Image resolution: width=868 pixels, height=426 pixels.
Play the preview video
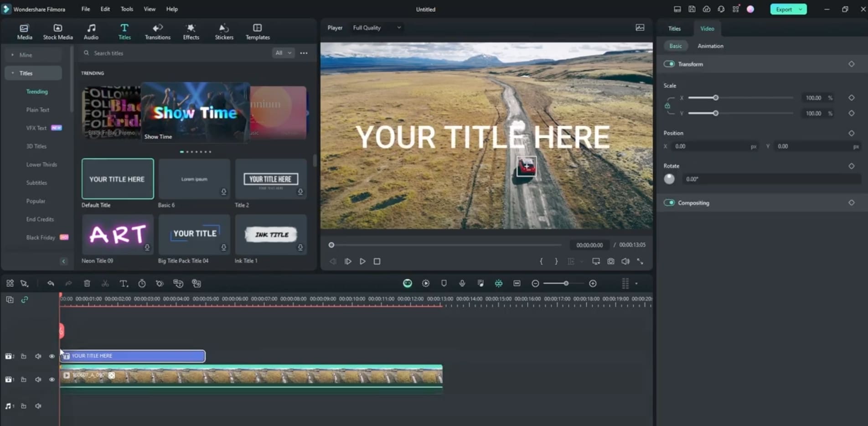(x=362, y=261)
